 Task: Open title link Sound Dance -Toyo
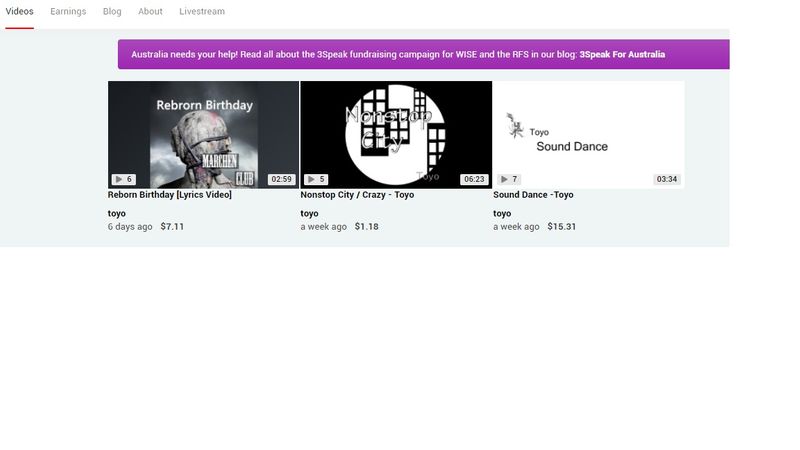tap(533, 195)
